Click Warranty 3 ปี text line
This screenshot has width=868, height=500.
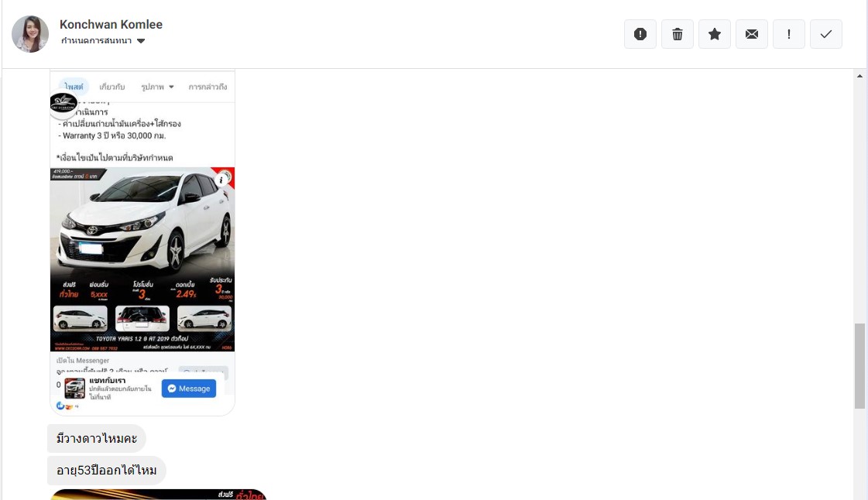pos(112,135)
